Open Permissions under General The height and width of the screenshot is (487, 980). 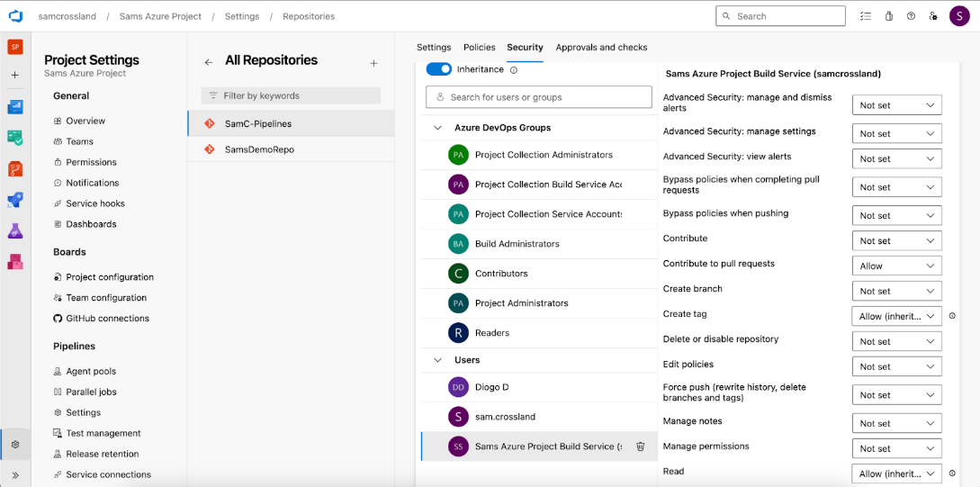(x=91, y=162)
